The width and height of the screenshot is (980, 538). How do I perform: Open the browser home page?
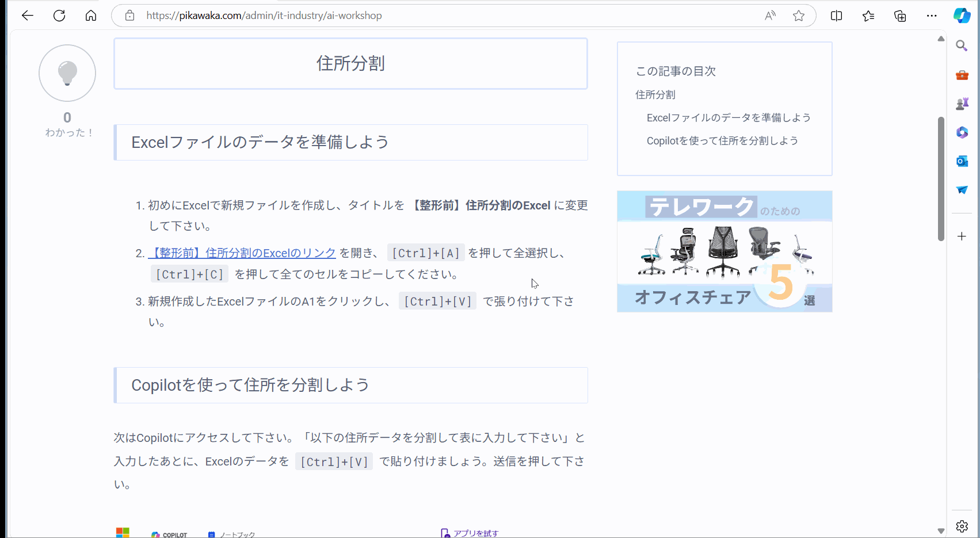tap(91, 16)
